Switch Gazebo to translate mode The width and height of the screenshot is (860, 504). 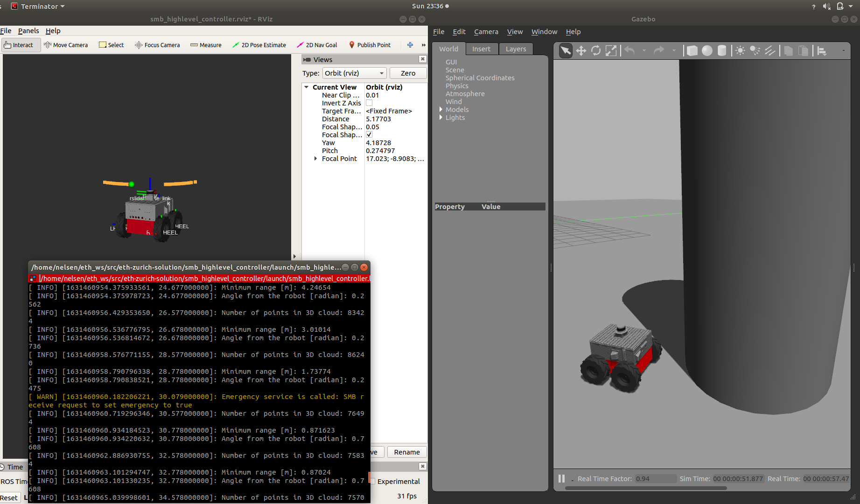click(581, 50)
